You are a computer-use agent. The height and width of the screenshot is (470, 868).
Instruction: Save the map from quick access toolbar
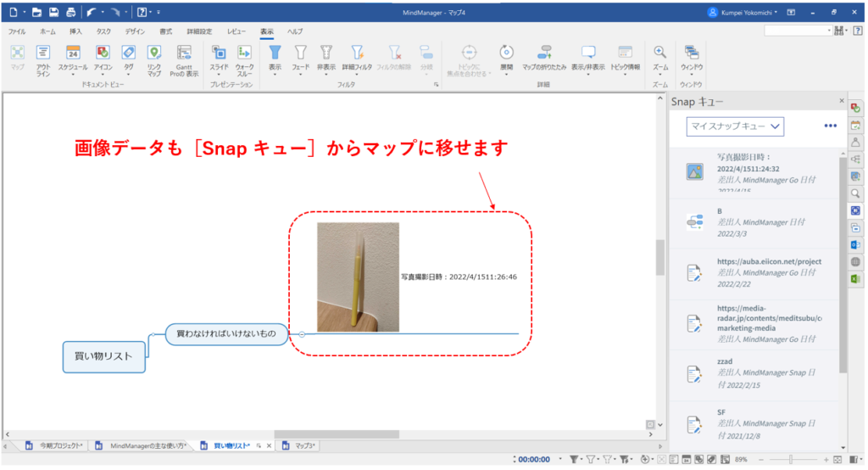point(53,12)
